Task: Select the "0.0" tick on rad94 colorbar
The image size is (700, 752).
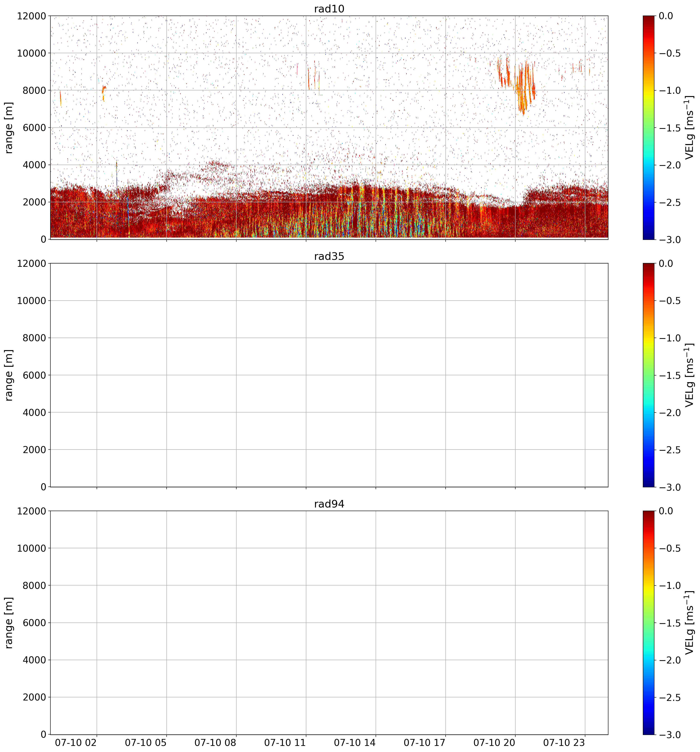Action: point(666,511)
